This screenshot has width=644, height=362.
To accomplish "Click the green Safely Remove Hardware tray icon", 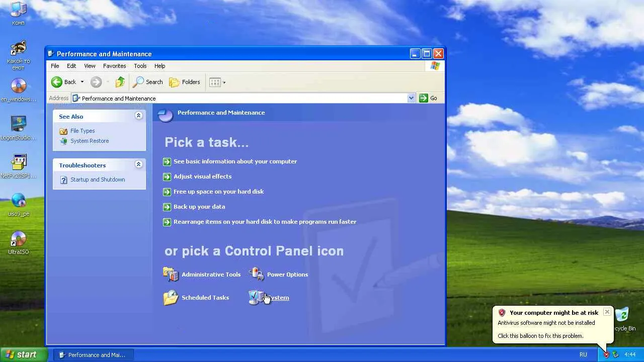I will pos(615,354).
